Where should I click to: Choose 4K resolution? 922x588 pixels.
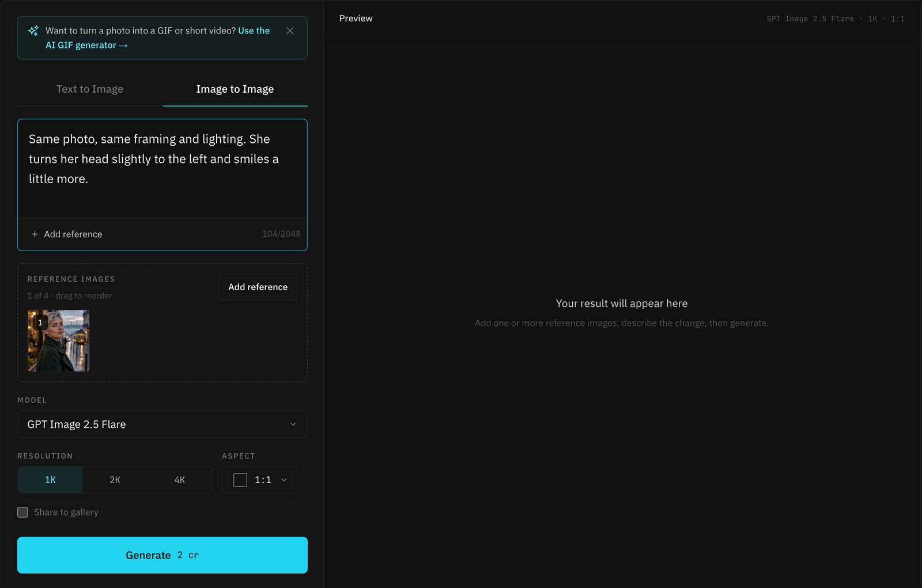pyautogui.click(x=180, y=480)
